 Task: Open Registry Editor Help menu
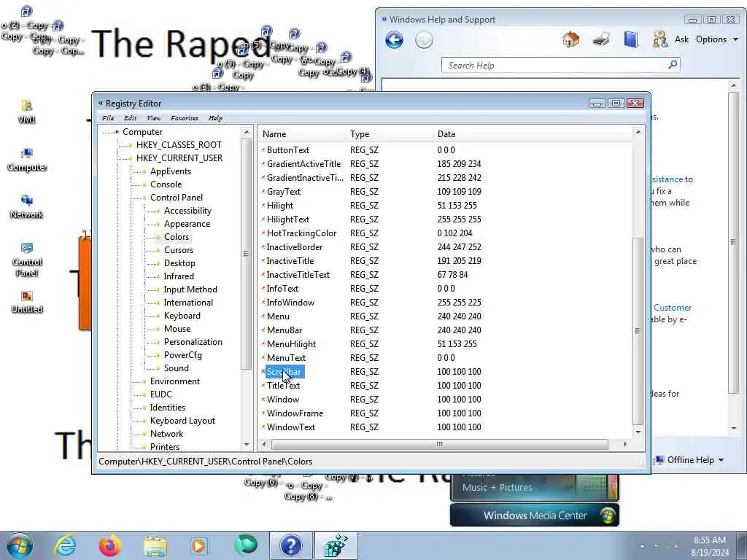click(x=215, y=118)
